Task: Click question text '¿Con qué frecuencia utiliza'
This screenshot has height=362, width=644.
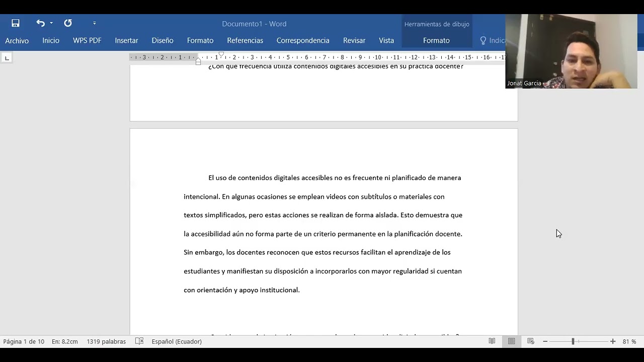Action: 336,66
